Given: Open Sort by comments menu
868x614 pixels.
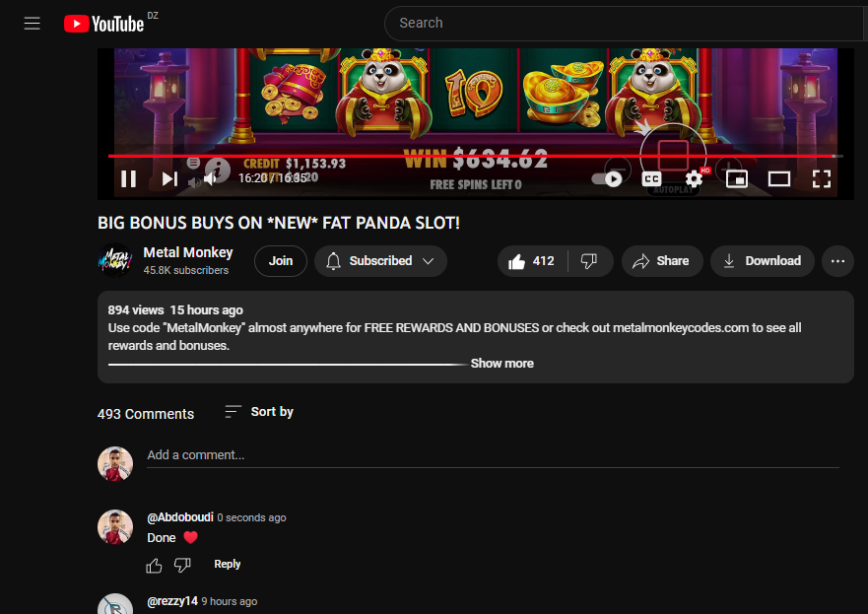Looking at the screenshot, I should click(259, 412).
